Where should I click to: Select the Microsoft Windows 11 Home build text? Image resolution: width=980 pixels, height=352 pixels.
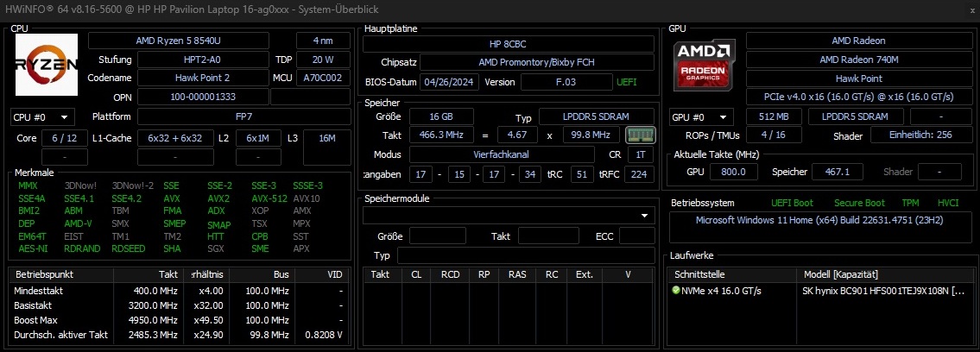click(819, 220)
